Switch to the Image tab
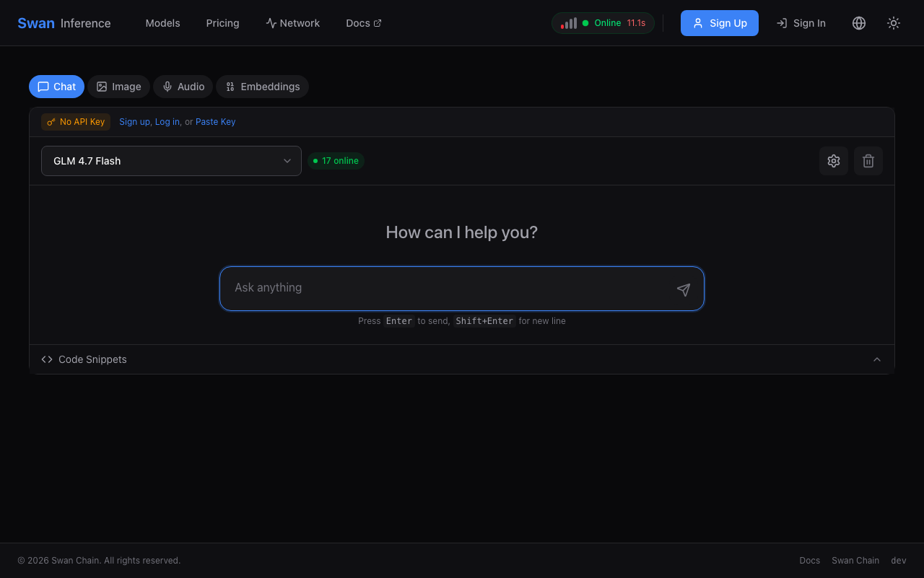Image resolution: width=924 pixels, height=578 pixels. pyautogui.click(x=118, y=87)
